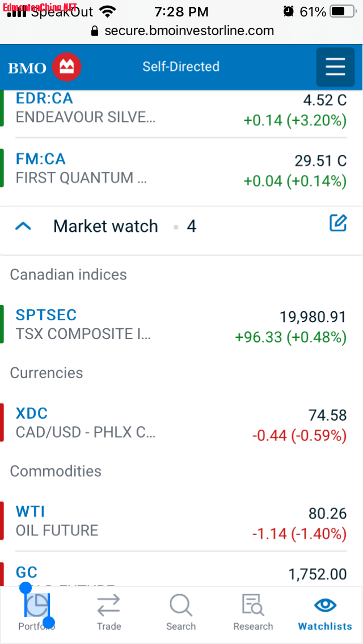Tap the secure.bmoinvestorline.com address bar

[191, 31]
